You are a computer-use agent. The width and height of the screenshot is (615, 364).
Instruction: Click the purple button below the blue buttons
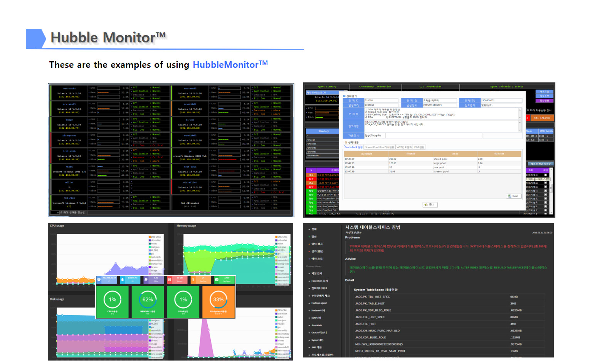(544, 101)
